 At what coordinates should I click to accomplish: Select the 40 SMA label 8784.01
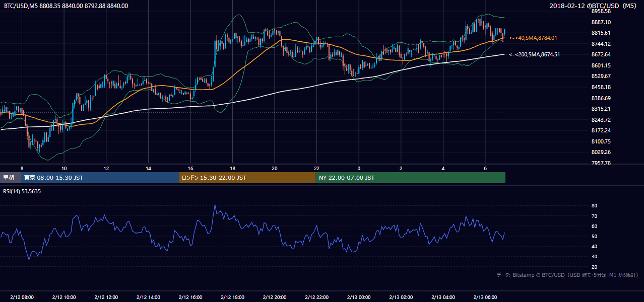pyautogui.click(x=533, y=38)
